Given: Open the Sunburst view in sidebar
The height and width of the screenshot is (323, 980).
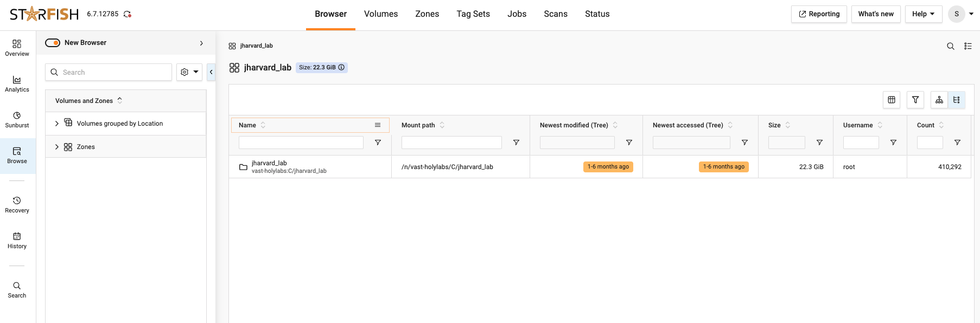Looking at the screenshot, I should click(x=17, y=120).
